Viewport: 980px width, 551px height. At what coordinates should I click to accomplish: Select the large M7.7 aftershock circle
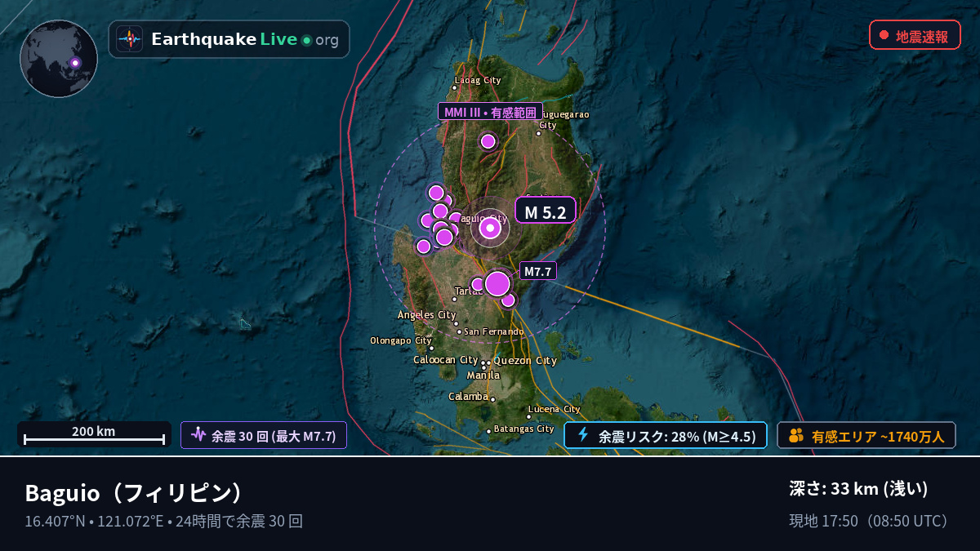point(497,284)
